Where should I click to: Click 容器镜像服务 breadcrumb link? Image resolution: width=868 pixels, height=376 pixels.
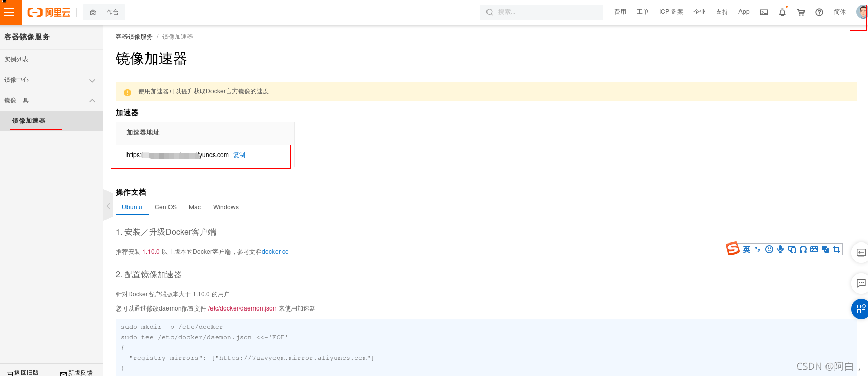(x=134, y=37)
